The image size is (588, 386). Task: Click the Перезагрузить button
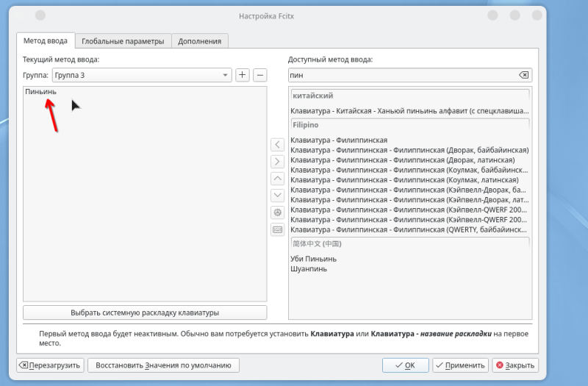coord(50,365)
